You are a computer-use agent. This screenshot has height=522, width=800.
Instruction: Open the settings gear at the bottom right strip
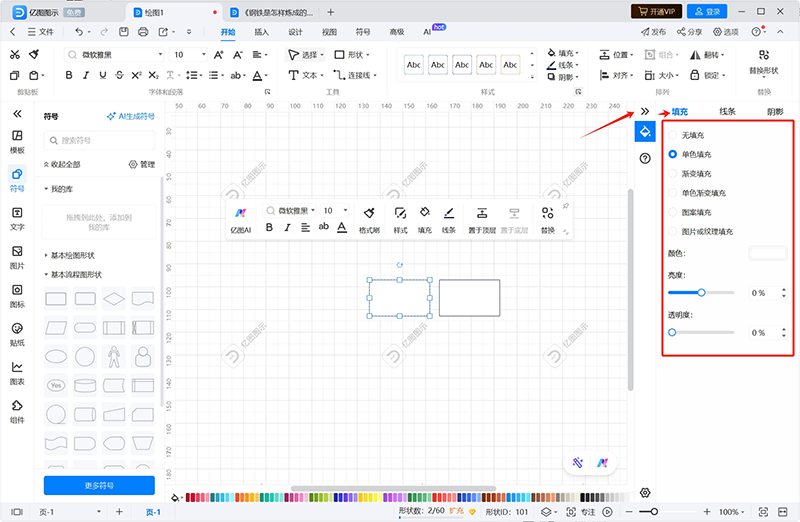tap(645, 492)
